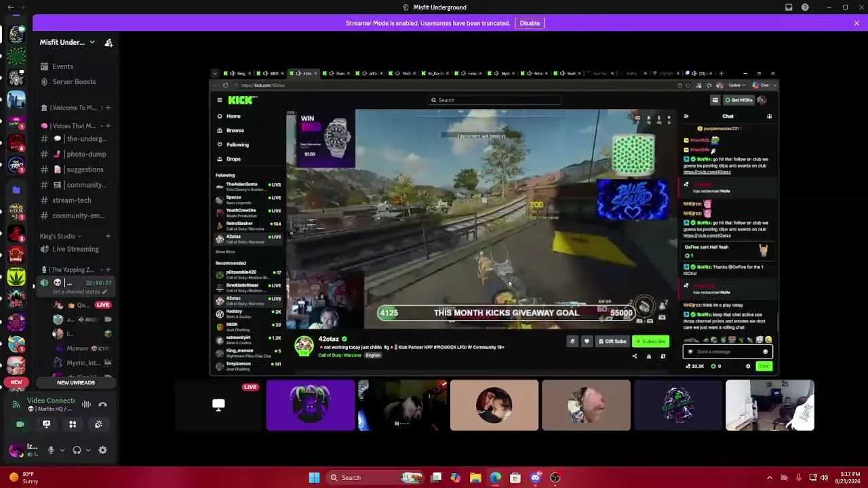The width and height of the screenshot is (868, 488).
Task: Select the webcam tile showing a white room
Action: point(770,405)
